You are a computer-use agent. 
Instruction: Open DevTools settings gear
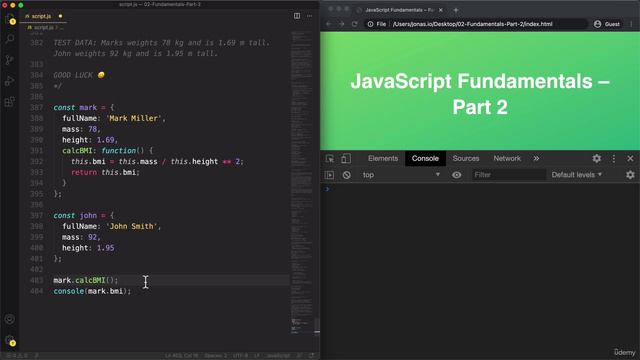coord(596,158)
